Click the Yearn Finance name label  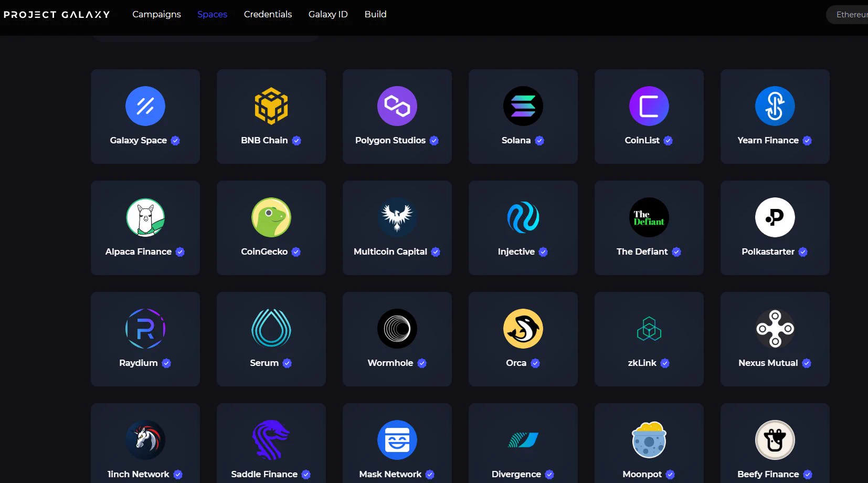click(768, 140)
